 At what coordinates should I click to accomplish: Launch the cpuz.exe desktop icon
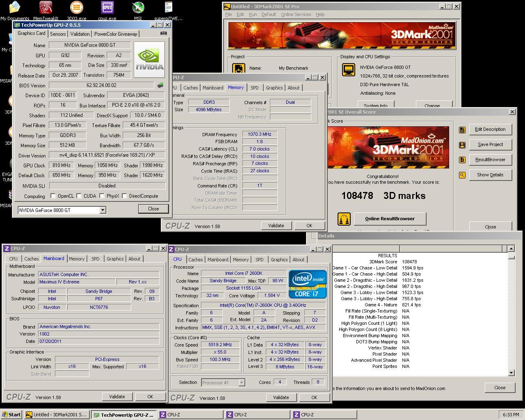[107, 10]
